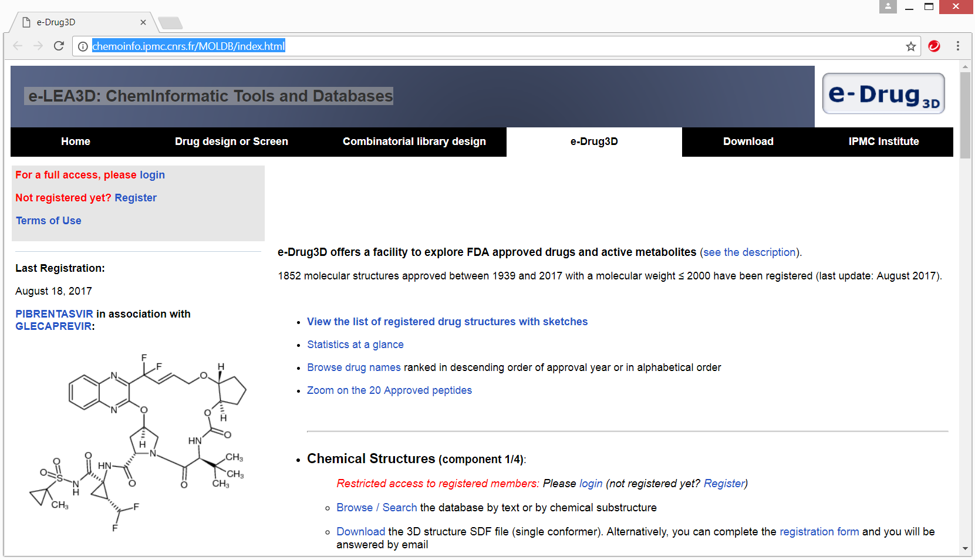Open a new browser tab
The width and height of the screenshot is (975, 560).
tap(170, 23)
